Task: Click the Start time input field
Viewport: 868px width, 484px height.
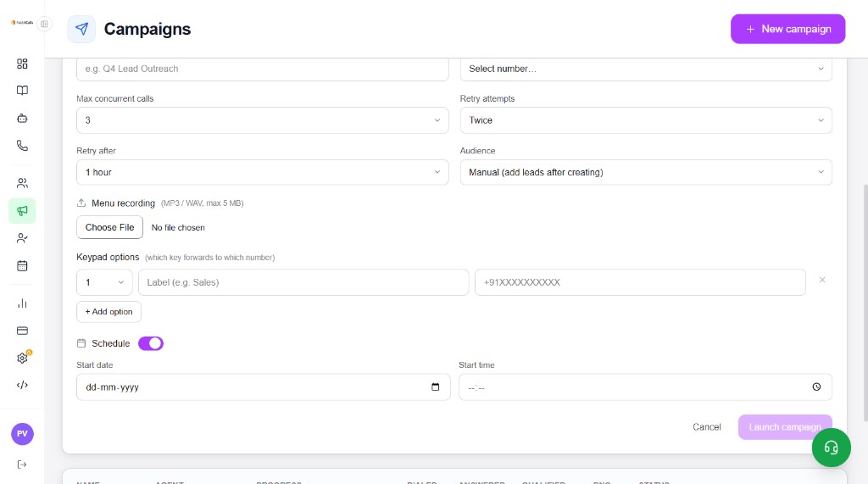Action: tap(645, 387)
